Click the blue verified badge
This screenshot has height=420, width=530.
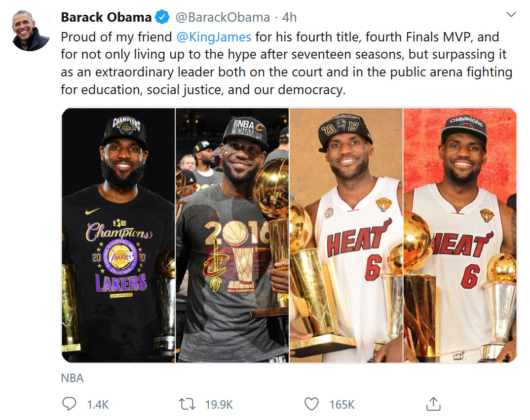(162, 18)
